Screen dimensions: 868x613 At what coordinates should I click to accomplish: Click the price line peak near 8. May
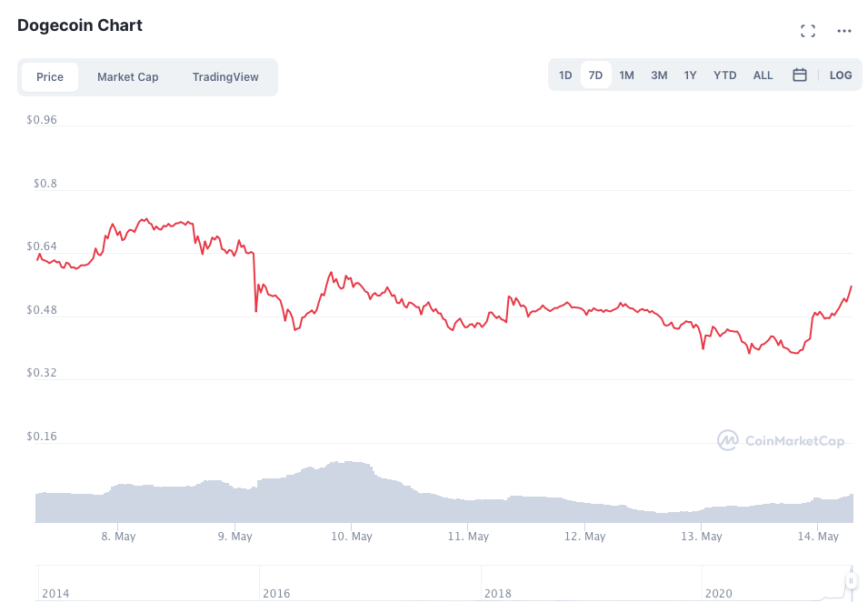(144, 219)
